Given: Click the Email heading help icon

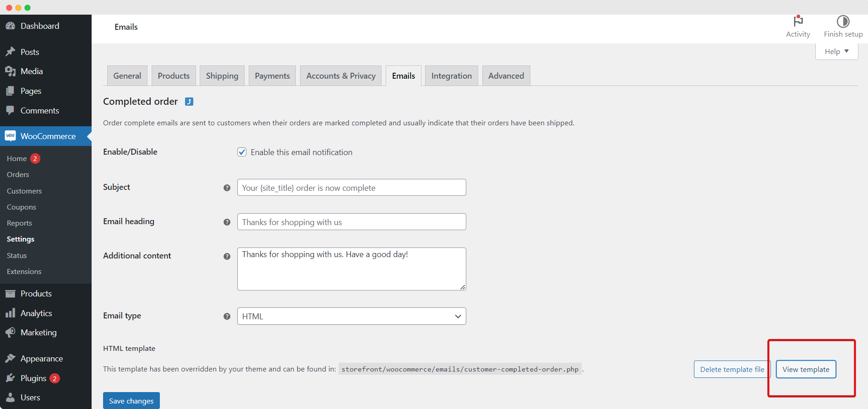Looking at the screenshot, I should tap(227, 222).
